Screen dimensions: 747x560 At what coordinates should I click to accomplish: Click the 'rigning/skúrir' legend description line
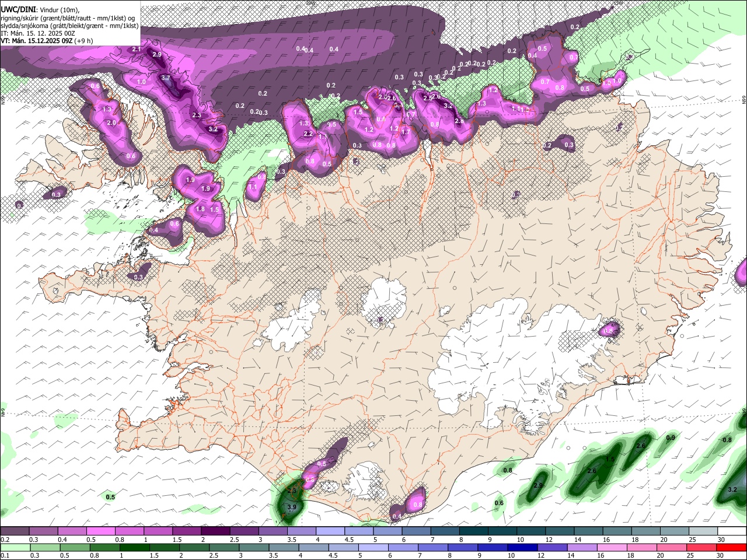pyautogui.click(x=68, y=17)
